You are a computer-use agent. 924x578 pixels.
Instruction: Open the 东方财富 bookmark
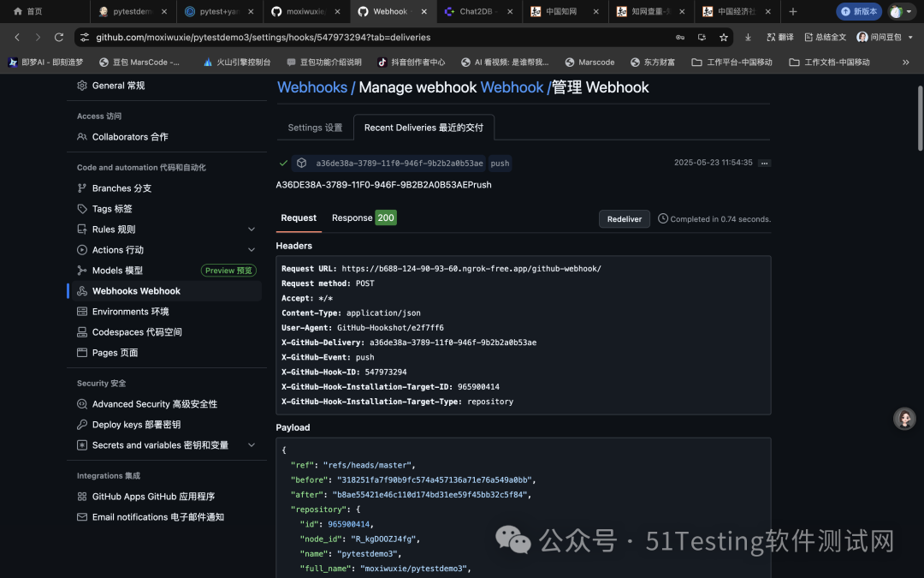652,62
